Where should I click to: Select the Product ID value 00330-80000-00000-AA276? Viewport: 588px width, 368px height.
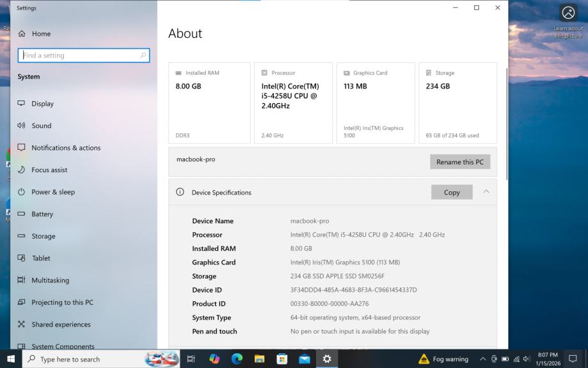(x=330, y=304)
